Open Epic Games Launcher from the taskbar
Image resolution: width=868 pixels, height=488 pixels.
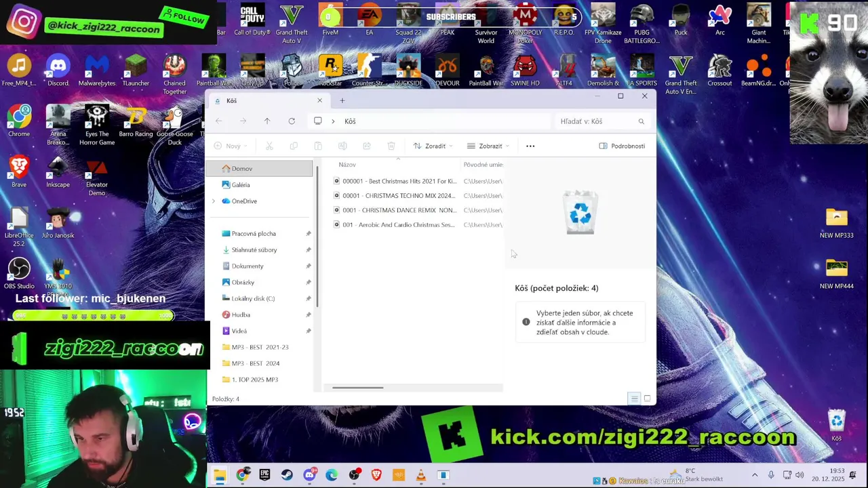click(x=264, y=475)
